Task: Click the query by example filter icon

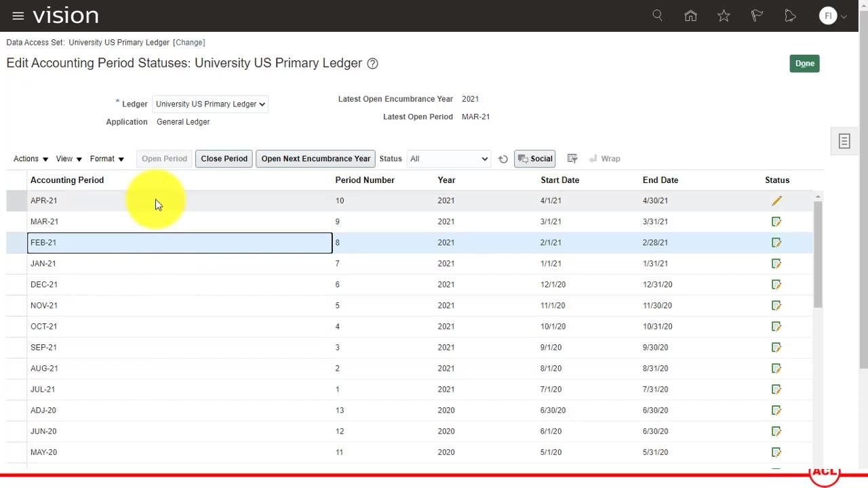Action: [x=572, y=159]
